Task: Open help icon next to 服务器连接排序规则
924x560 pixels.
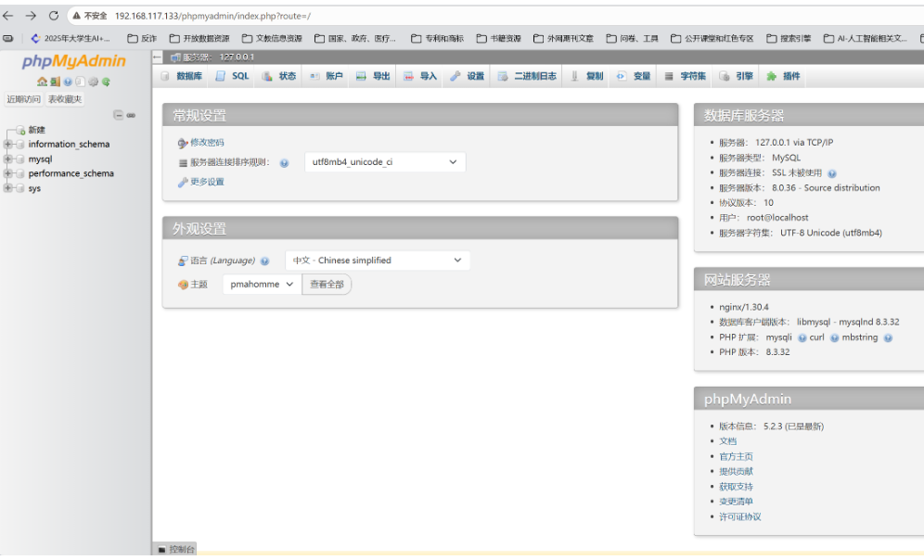Action: (x=284, y=163)
